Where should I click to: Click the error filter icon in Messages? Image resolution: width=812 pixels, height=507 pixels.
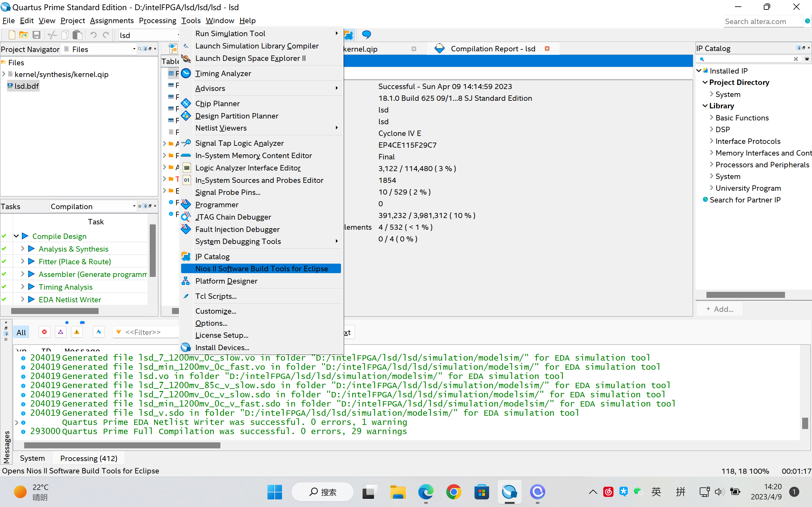[44, 332]
